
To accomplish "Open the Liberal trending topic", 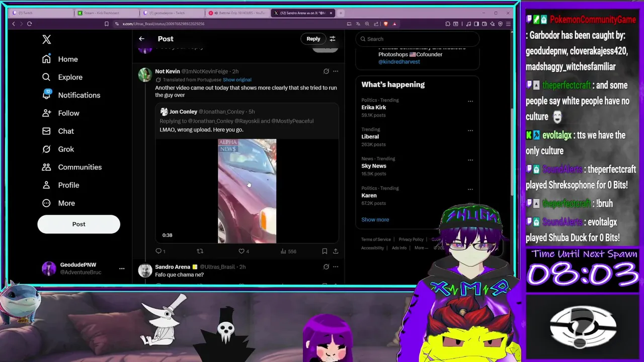I will click(x=370, y=137).
